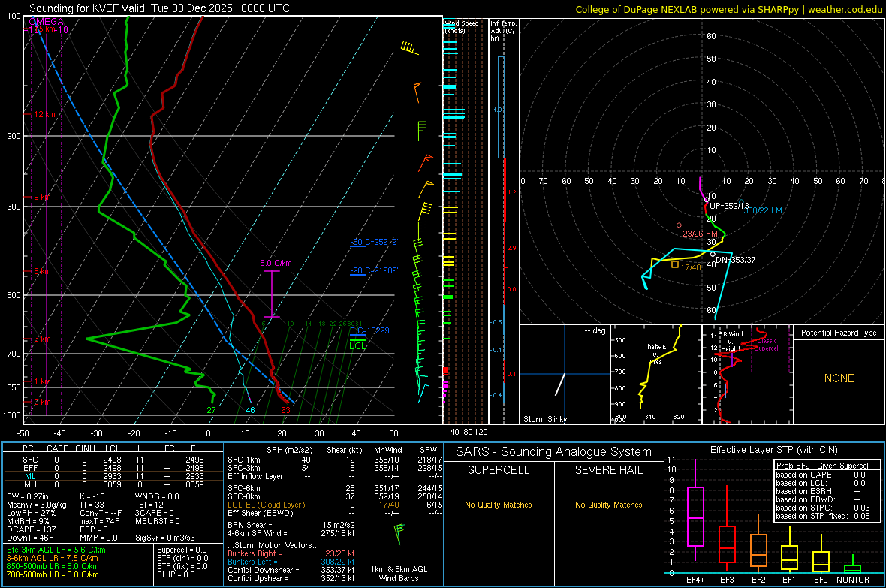Click the SUPERCELL column header
Viewport: 886px width, 588px height.
(499, 470)
